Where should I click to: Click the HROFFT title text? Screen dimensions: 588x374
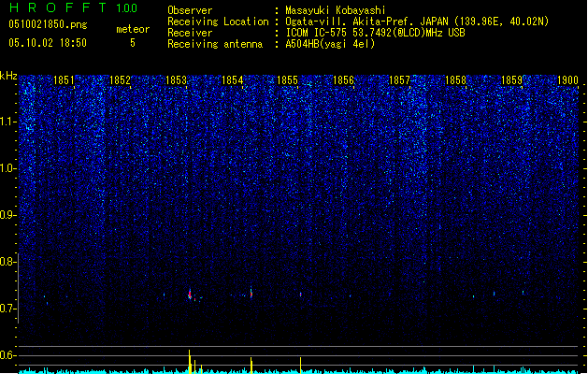(58, 7)
